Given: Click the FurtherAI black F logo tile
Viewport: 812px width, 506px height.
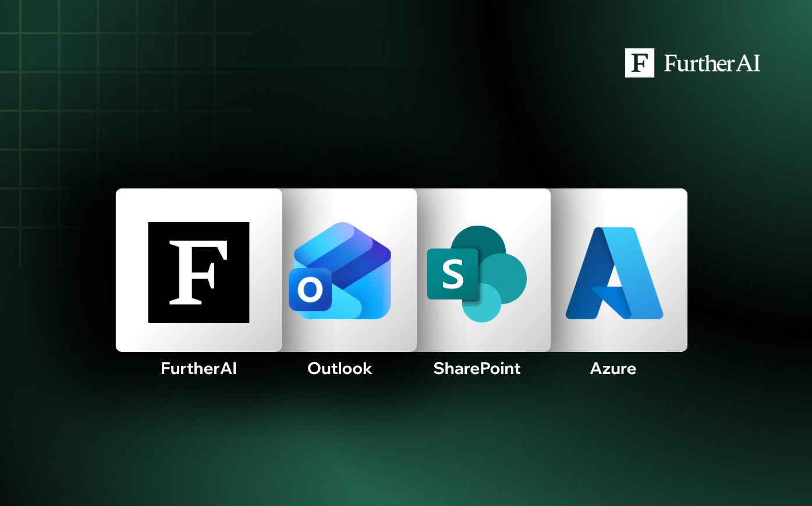Looking at the screenshot, I should (x=198, y=272).
